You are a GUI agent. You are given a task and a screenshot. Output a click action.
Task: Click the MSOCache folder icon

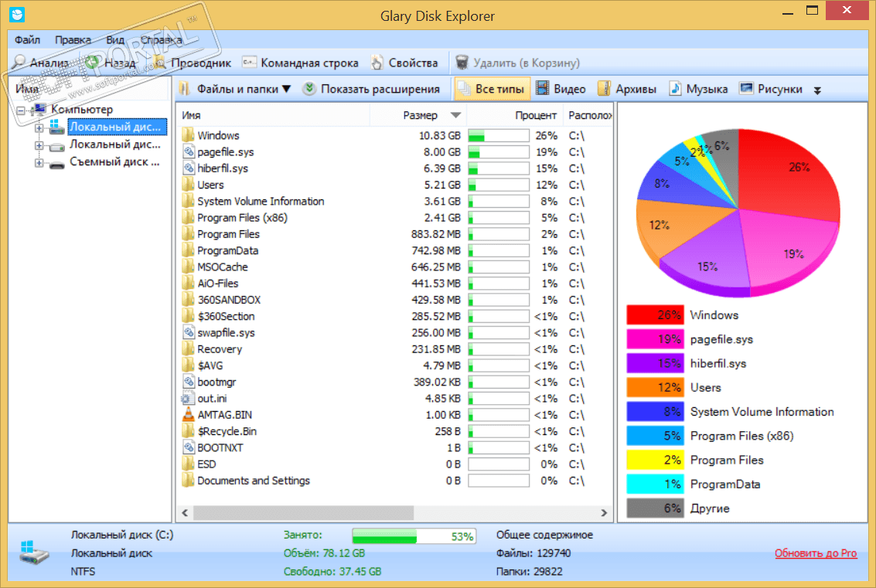(189, 267)
